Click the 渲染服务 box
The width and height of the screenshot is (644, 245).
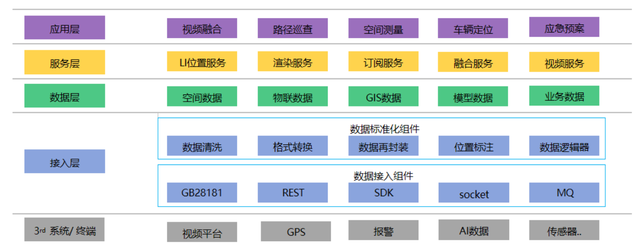(x=292, y=61)
